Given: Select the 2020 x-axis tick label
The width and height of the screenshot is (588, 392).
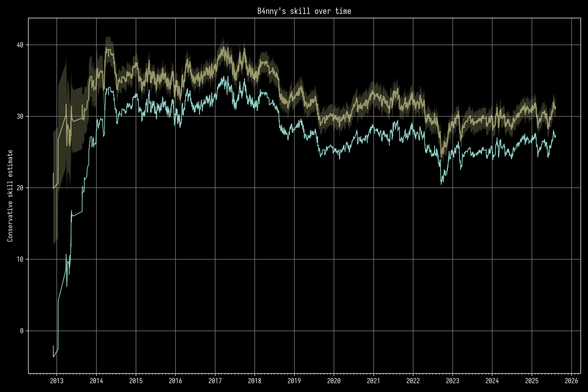Looking at the screenshot, I should pyautogui.click(x=334, y=381).
